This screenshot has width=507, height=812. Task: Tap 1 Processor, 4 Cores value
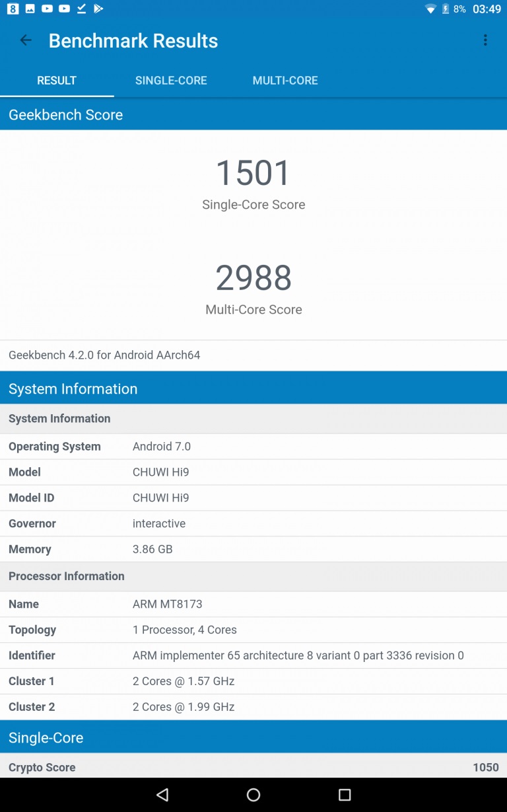click(x=185, y=630)
